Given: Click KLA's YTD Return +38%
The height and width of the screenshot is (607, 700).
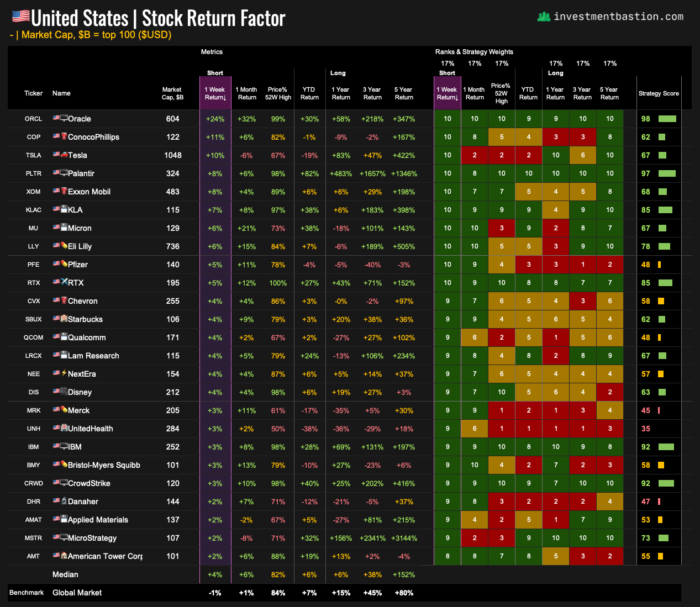Looking at the screenshot, I should coord(309,210).
